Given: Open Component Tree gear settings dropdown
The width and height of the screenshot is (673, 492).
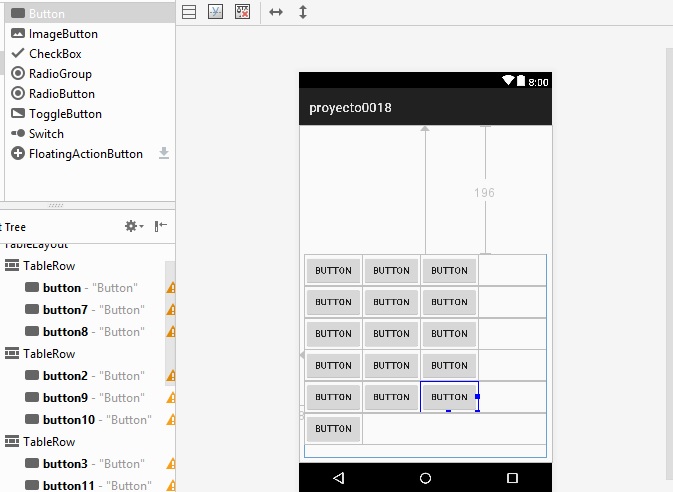Looking at the screenshot, I should (x=133, y=227).
